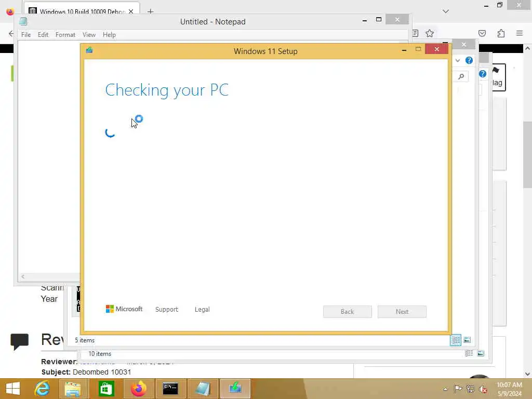Switch to Windows 11 Setup taskbar icon

click(235, 389)
